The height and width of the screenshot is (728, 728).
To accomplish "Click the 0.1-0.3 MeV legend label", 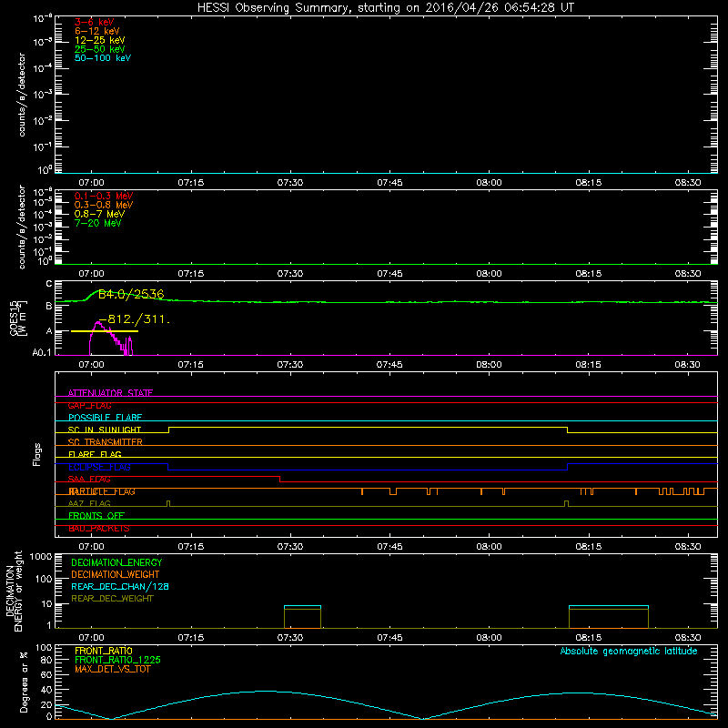I will [104, 196].
